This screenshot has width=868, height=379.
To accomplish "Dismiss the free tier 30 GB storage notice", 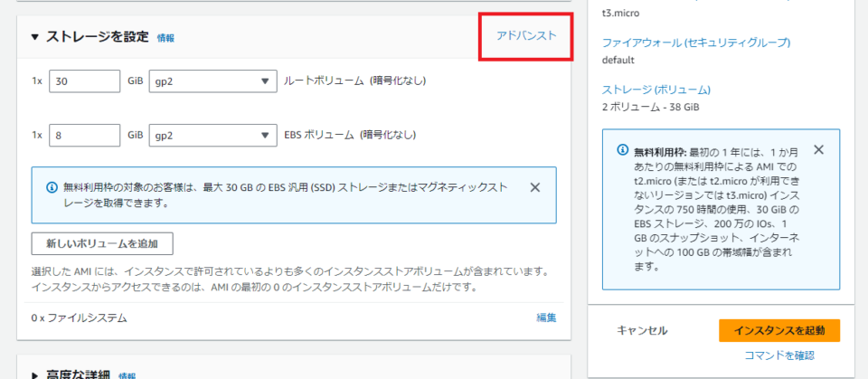I will coord(534,187).
